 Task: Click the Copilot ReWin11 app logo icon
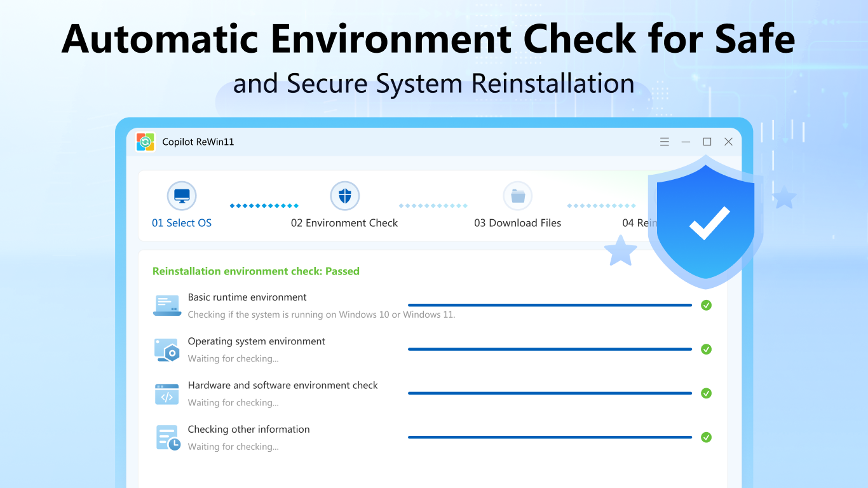[144, 141]
